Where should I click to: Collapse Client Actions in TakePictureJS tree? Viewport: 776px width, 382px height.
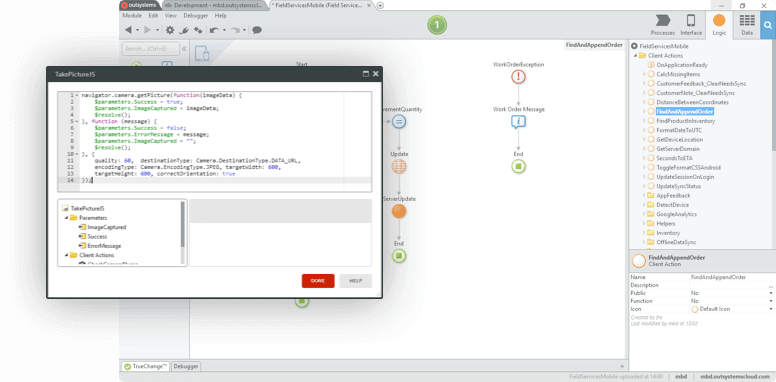(x=66, y=255)
